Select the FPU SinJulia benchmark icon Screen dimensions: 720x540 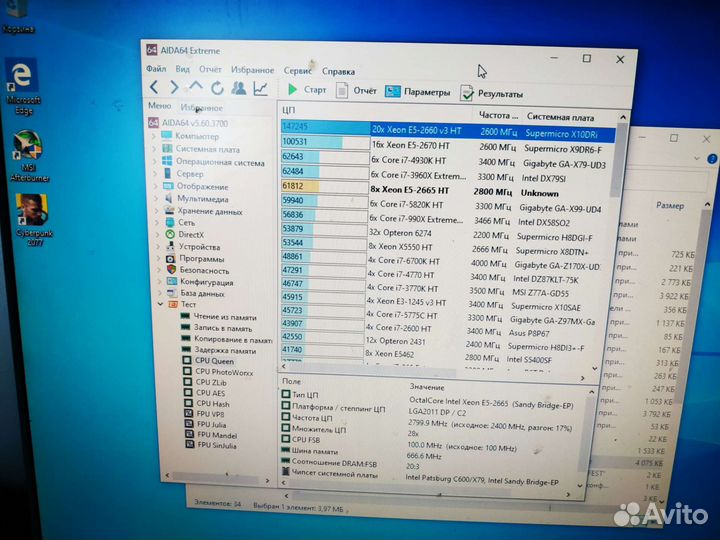(x=190, y=444)
